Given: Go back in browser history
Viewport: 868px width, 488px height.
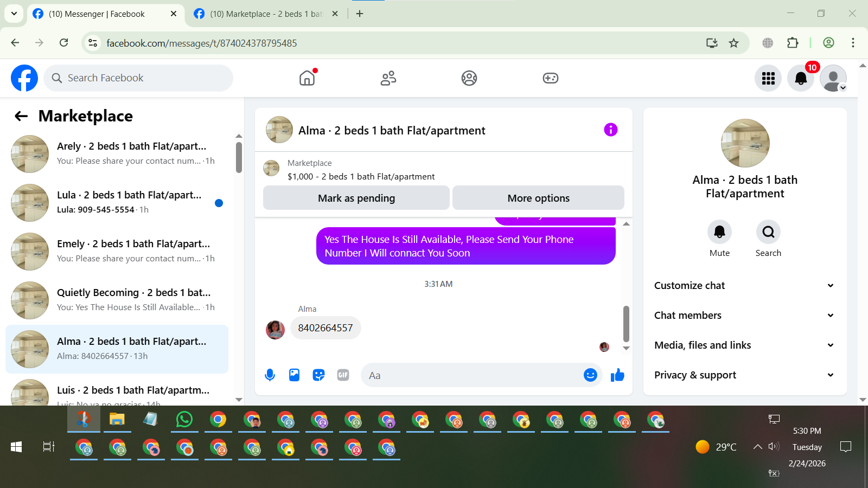Looking at the screenshot, I should click(x=15, y=43).
